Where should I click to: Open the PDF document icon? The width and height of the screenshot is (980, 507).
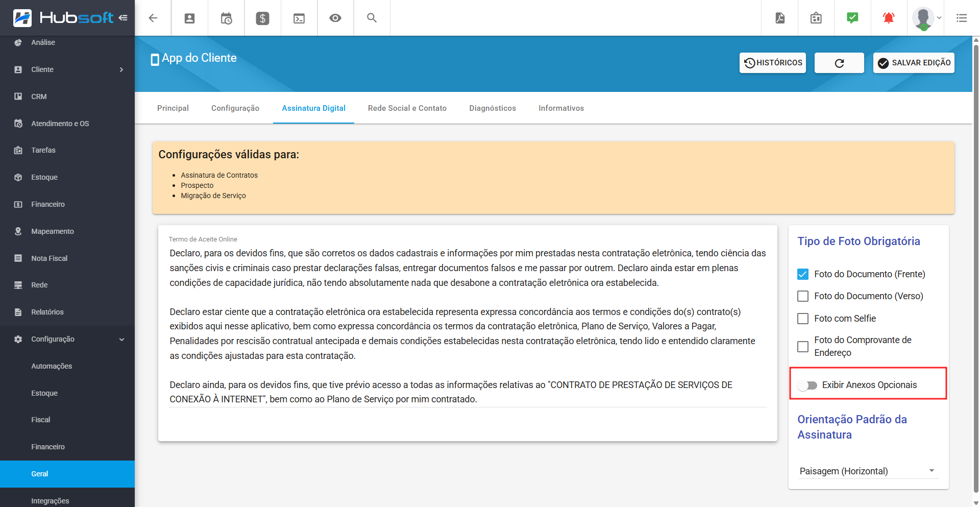pos(780,18)
